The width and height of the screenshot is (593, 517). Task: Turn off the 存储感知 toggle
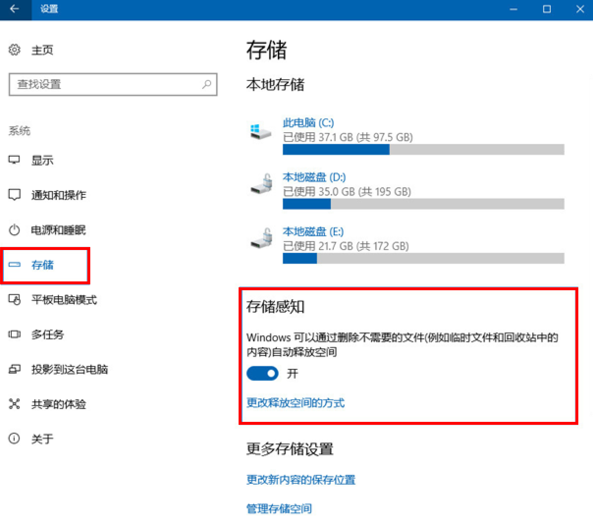point(262,374)
